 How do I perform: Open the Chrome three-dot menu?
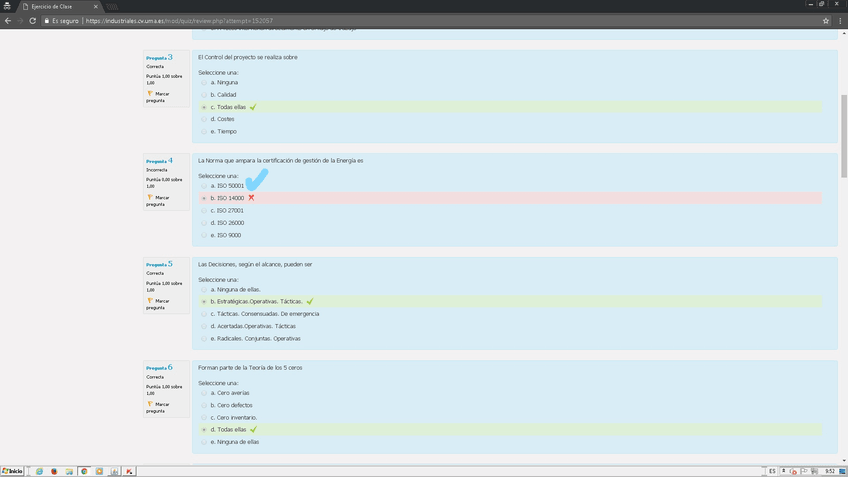click(841, 20)
